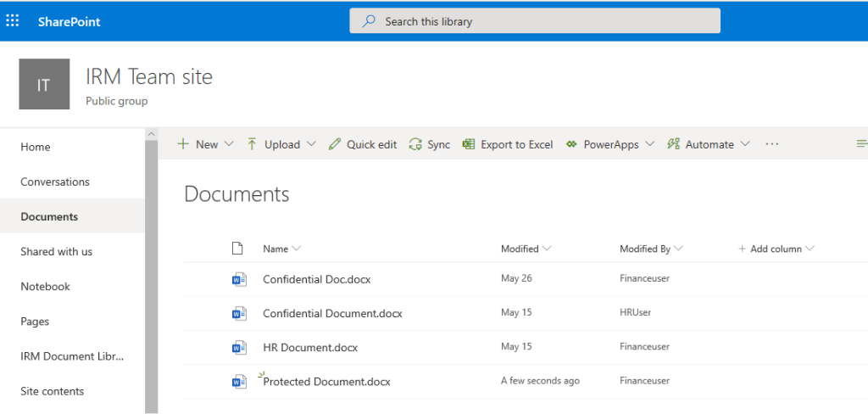
Task: Expand the Upload dropdown chevron
Action: point(311,144)
